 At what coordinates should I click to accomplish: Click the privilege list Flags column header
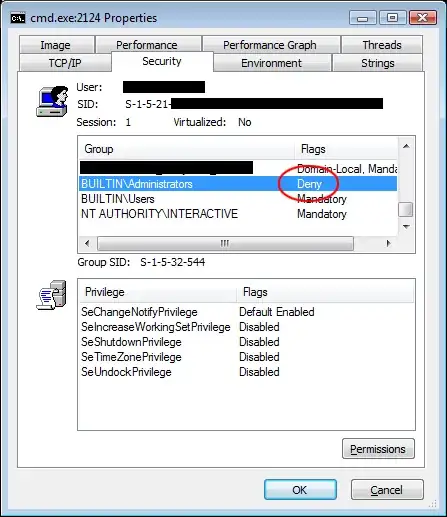tap(325, 292)
